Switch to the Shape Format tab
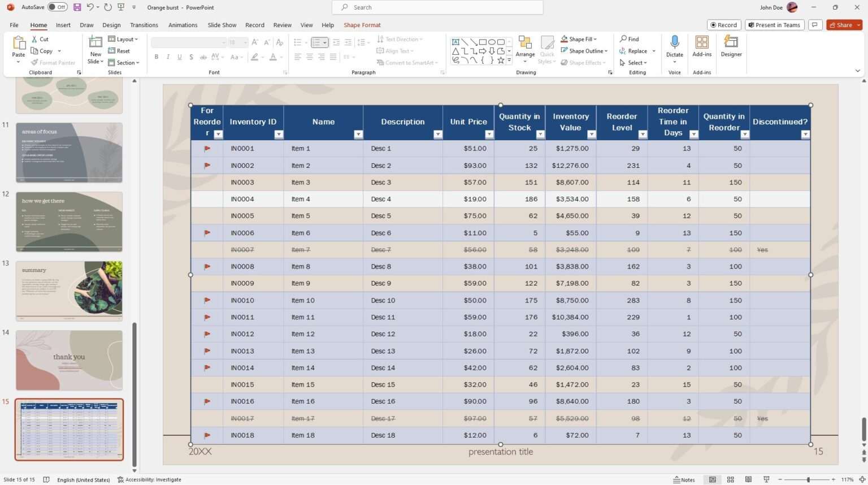This screenshot has height=485, width=868. [362, 25]
